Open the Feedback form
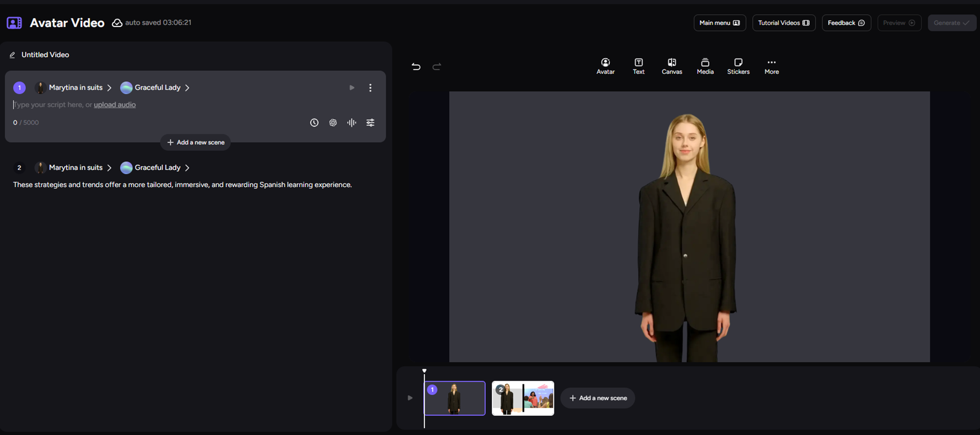The height and width of the screenshot is (435, 980). [846, 23]
